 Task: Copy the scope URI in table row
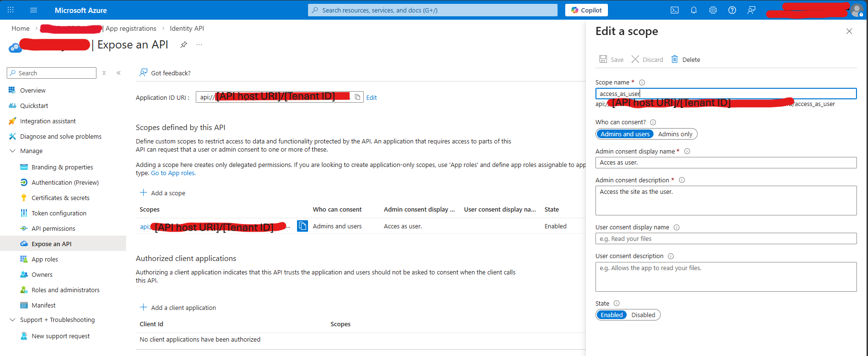[302, 226]
